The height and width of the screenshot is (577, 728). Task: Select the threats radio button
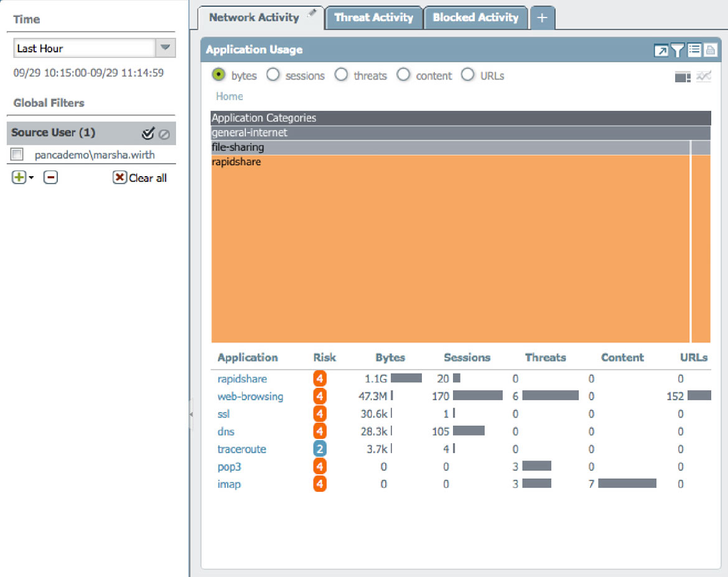(x=341, y=75)
